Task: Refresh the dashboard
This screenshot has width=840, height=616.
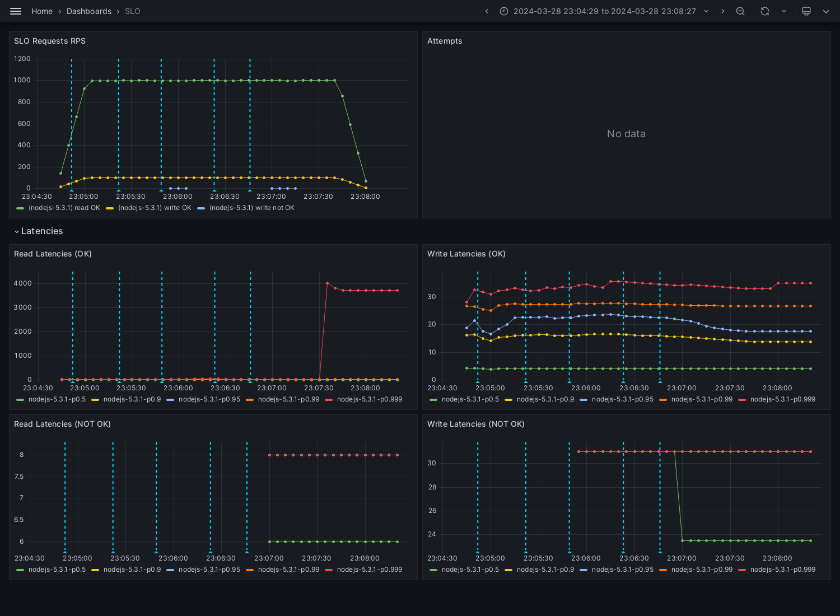Action: pos(765,11)
